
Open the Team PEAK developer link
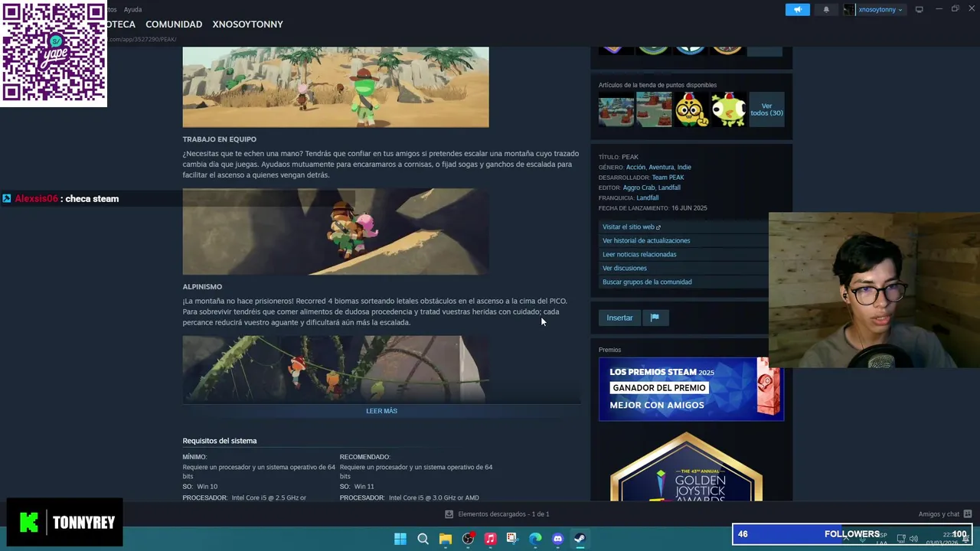(668, 178)
